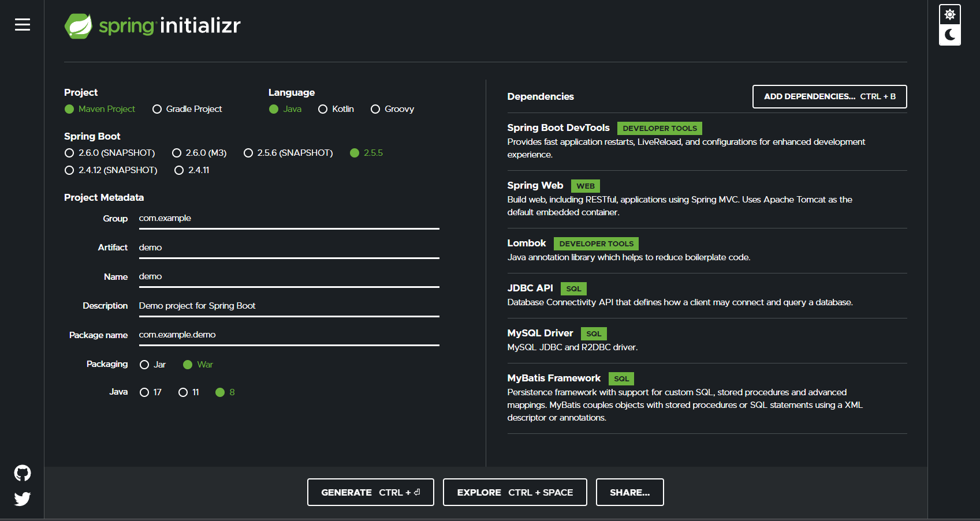
Task: Select the MyBatis Framework dependency
Action: (707, 398)
